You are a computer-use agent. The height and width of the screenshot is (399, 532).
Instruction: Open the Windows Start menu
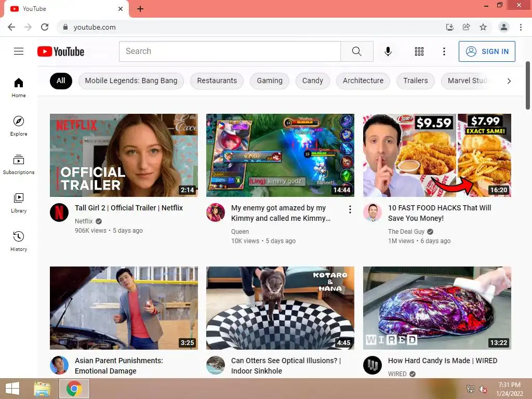(12, 389)
